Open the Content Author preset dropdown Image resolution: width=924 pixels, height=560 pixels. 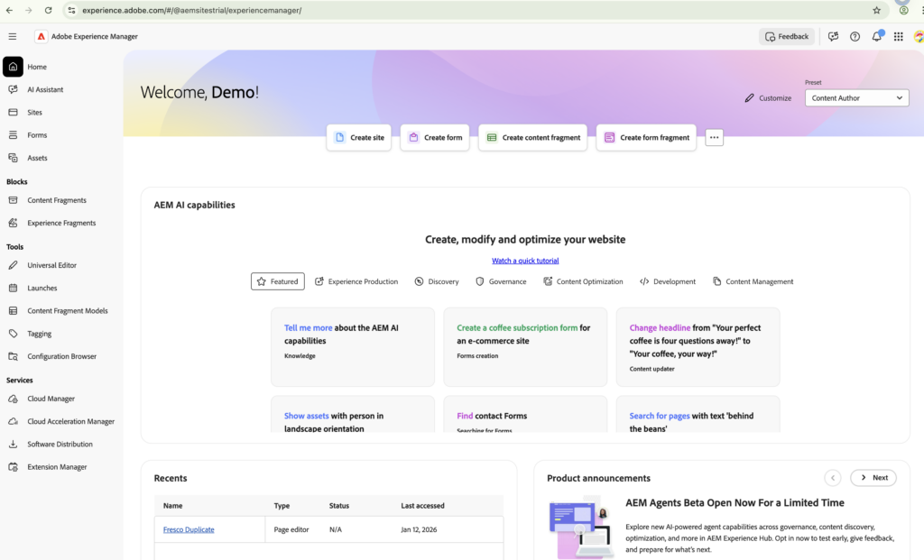coord(855,97)
